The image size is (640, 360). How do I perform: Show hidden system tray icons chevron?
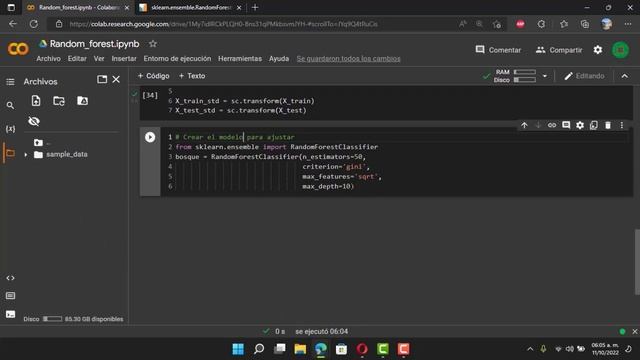pos(530,349)
